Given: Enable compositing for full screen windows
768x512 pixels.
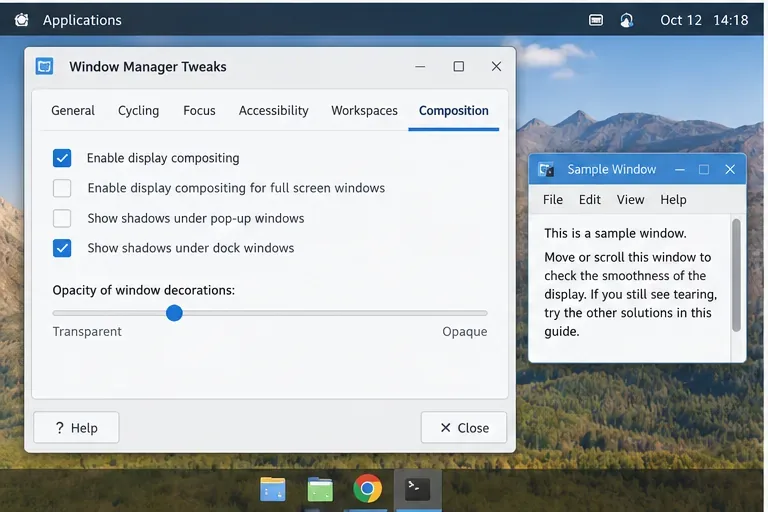Looking at the screenshot, I should [62, 188].
